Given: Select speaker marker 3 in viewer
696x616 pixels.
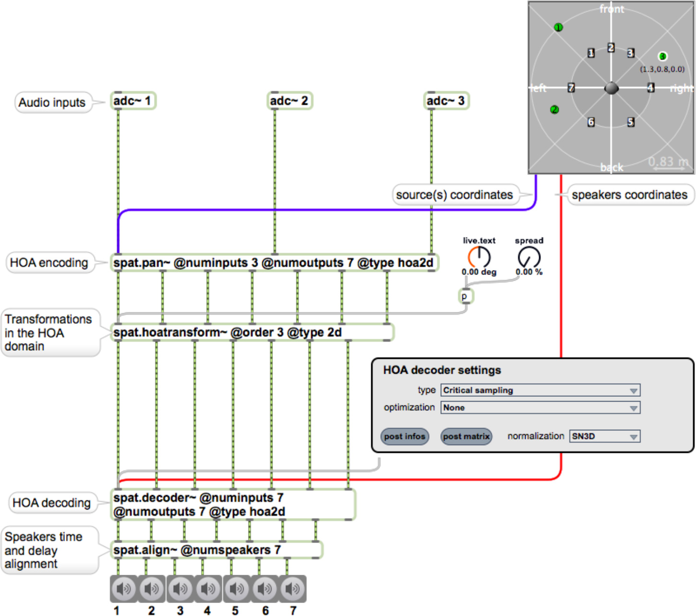Looking at the screenshot, I should (x=631, y=53).
